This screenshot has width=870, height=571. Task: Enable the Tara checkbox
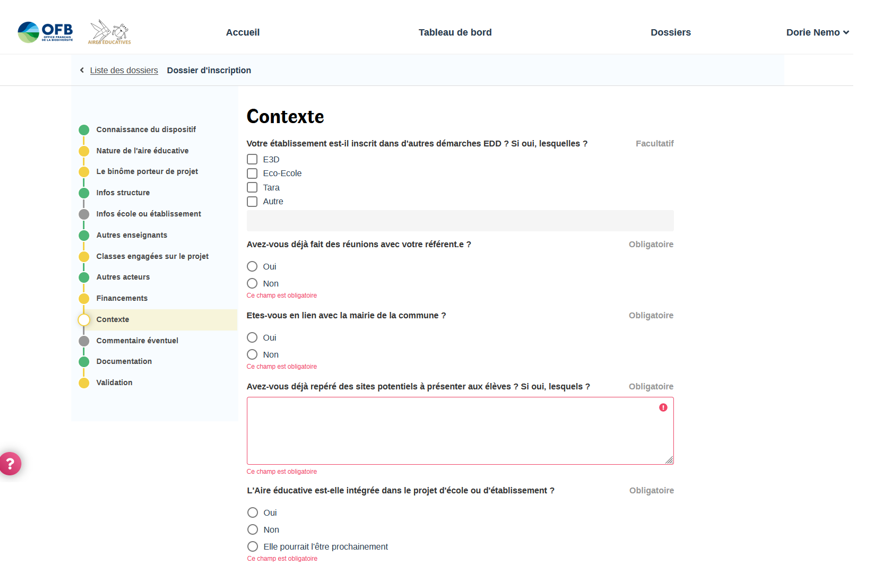[252, 188]
